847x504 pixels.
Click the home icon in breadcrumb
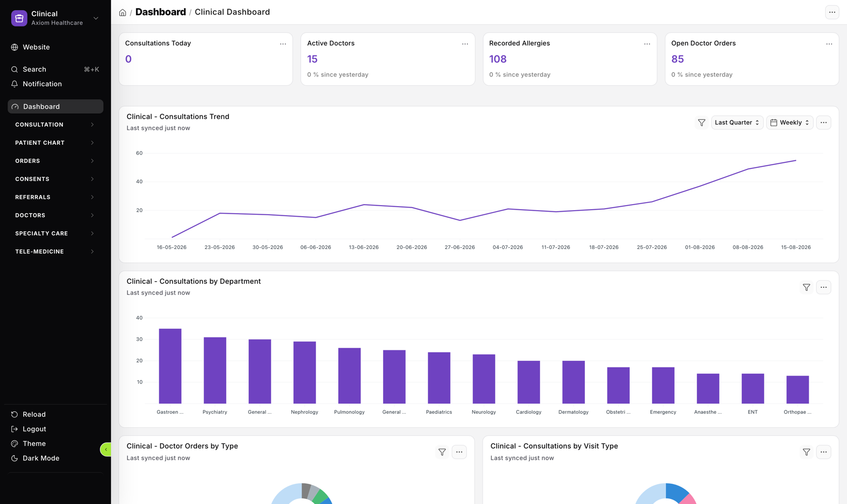123,13
